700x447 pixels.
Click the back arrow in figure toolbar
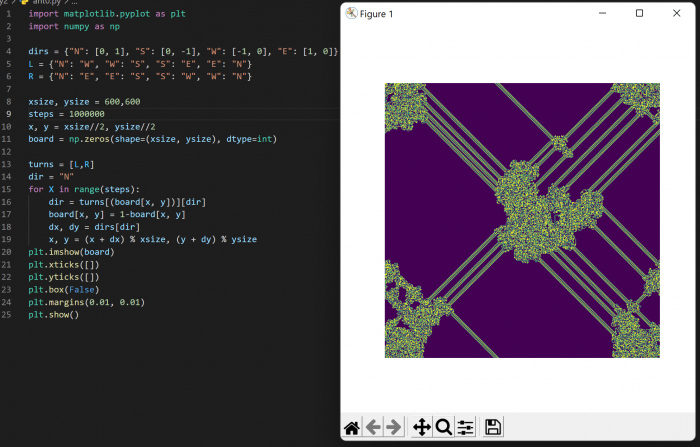tap(374, 427)
